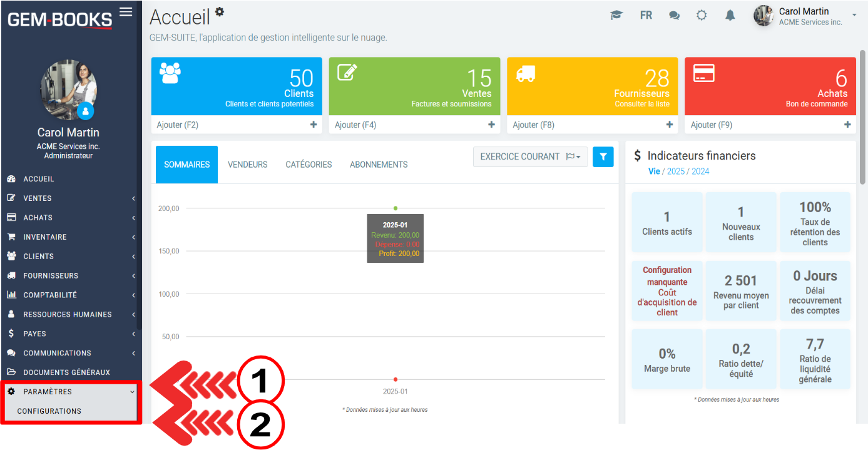Click the green revenue data point on chart
This screenshot has height=450, width=868.
click(396, 208)
